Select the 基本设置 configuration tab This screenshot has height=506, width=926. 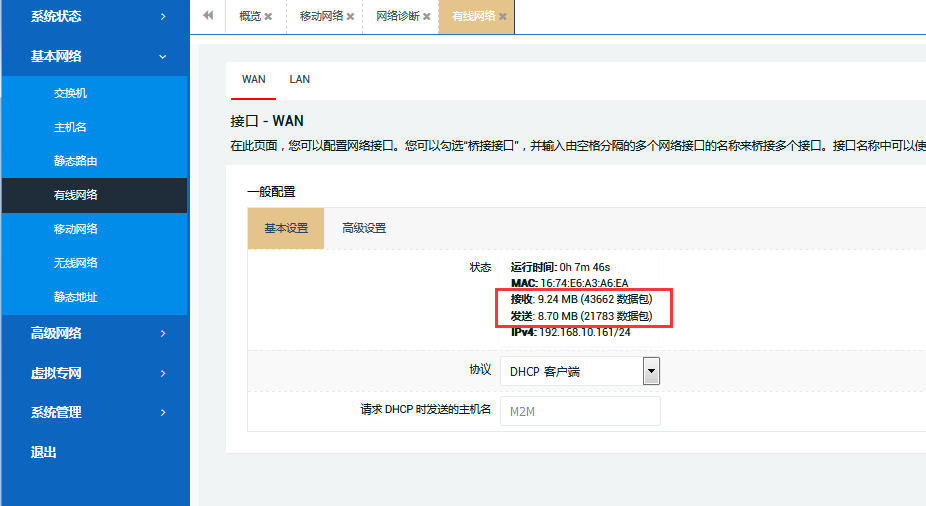click(x=286, y=228)
